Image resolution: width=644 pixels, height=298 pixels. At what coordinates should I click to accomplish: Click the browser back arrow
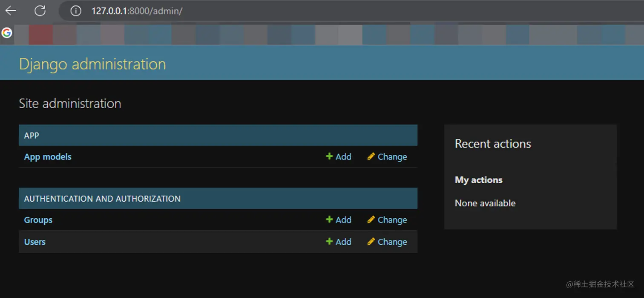point(11,11)
